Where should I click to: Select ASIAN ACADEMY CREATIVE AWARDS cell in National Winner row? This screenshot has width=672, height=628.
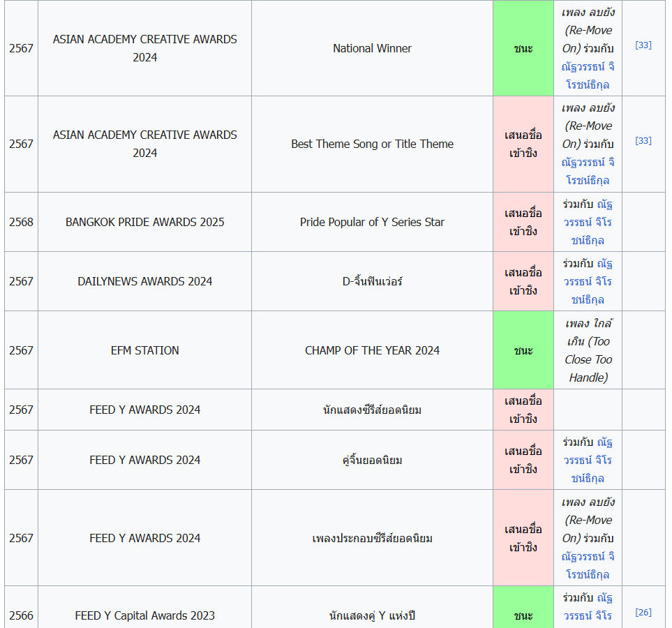145,48
